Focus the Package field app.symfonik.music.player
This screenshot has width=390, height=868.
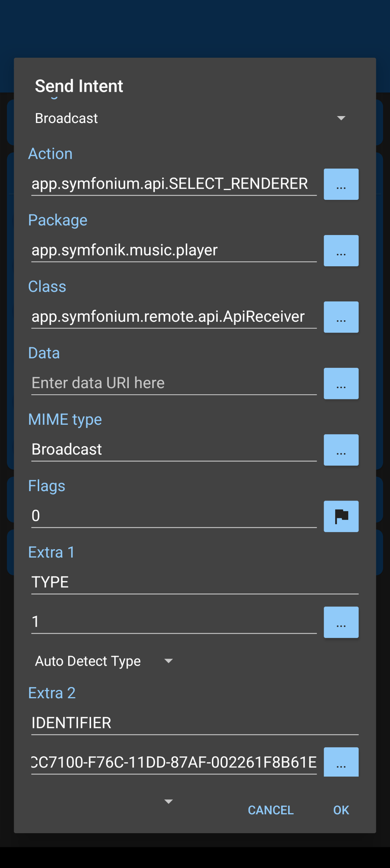(173, 250)
